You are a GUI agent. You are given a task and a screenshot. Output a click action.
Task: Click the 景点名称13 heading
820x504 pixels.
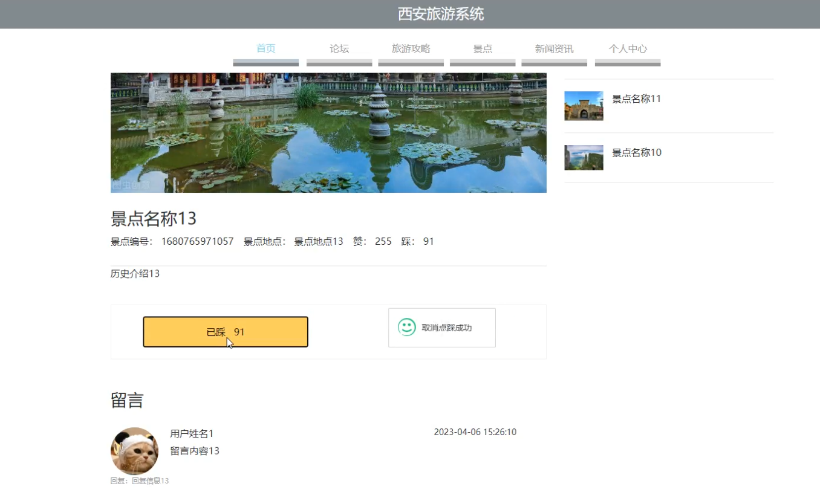(x=154, y=218)
